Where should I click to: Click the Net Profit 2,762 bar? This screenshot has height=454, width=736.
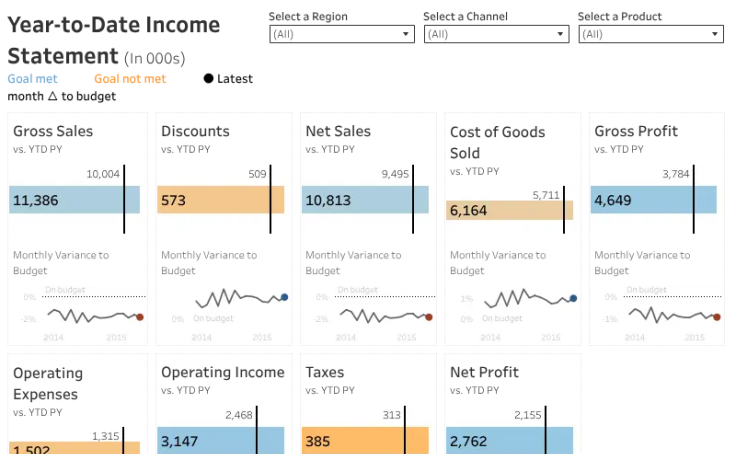pos(510,440)
